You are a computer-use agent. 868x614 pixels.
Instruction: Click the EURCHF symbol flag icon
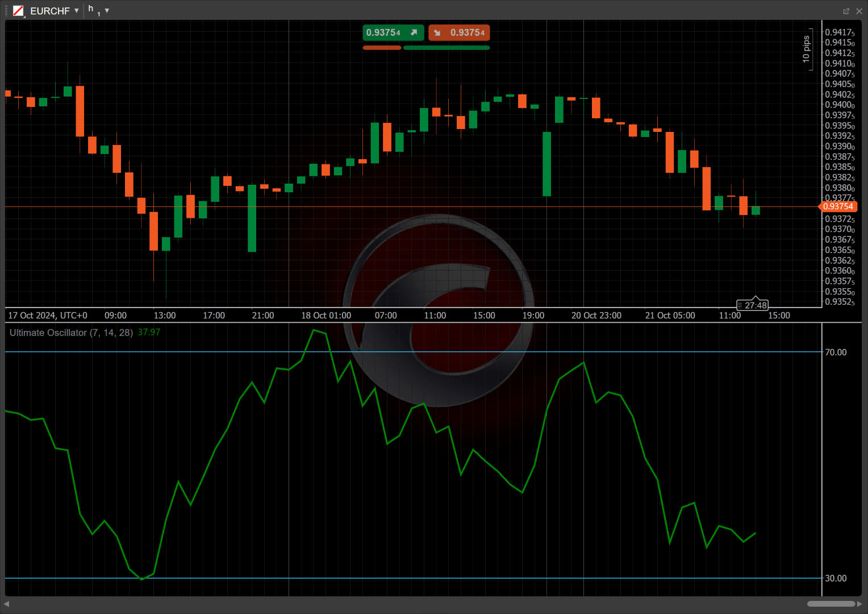pyautogui.click(x=19, y=11)
